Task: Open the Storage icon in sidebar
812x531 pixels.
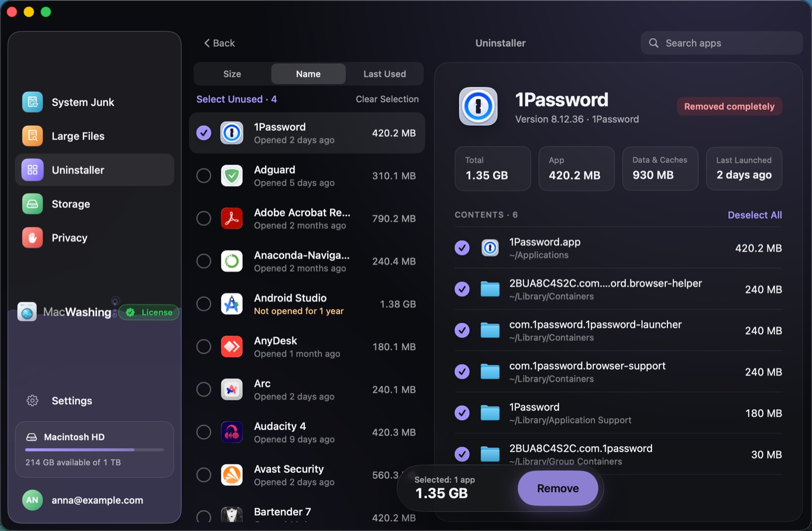Action: click(x=32, y=204)
